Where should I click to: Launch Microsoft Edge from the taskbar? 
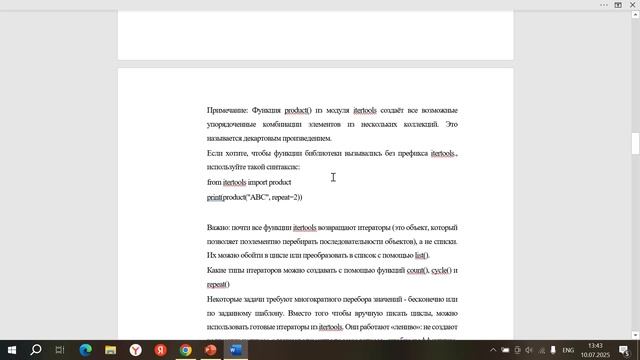pyautogui.click(x=85, y=350)
